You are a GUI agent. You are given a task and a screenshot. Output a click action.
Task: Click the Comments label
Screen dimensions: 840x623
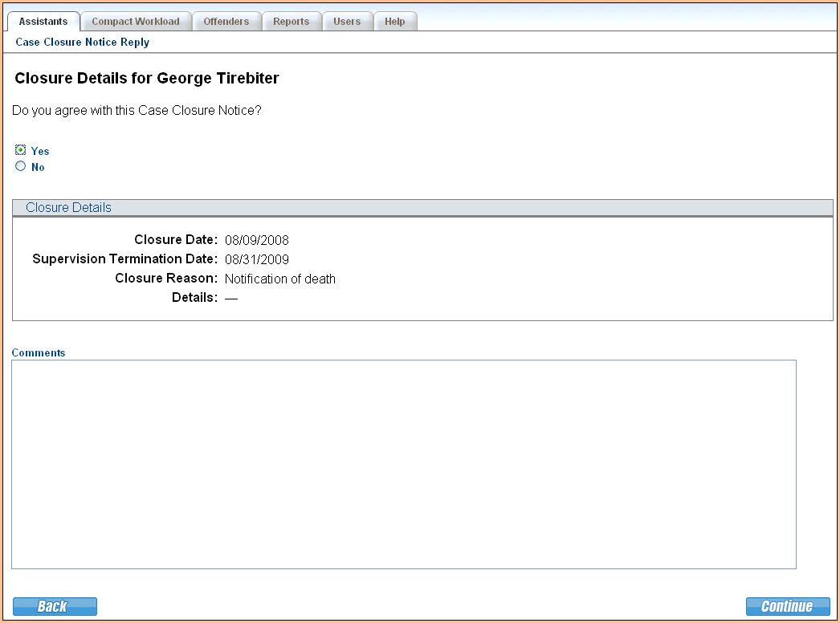tap(39, 352)
